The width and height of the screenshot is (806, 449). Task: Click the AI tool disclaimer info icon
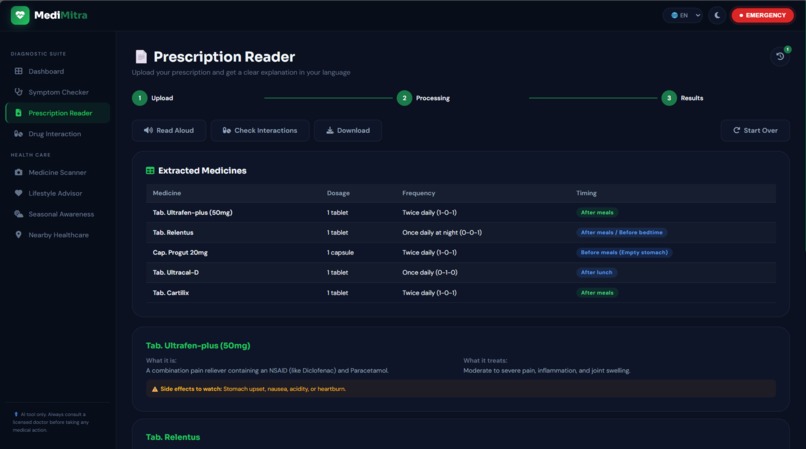click(x=16, y=414)
